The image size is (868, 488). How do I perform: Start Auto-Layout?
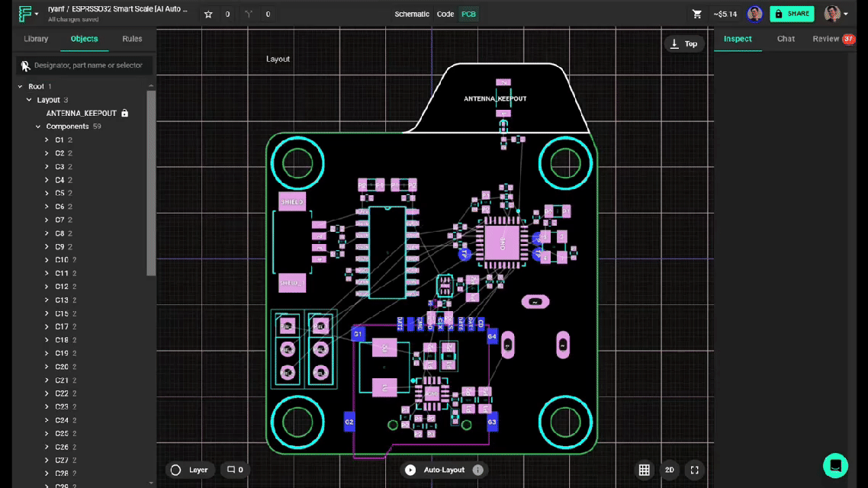tap(436, 470)
